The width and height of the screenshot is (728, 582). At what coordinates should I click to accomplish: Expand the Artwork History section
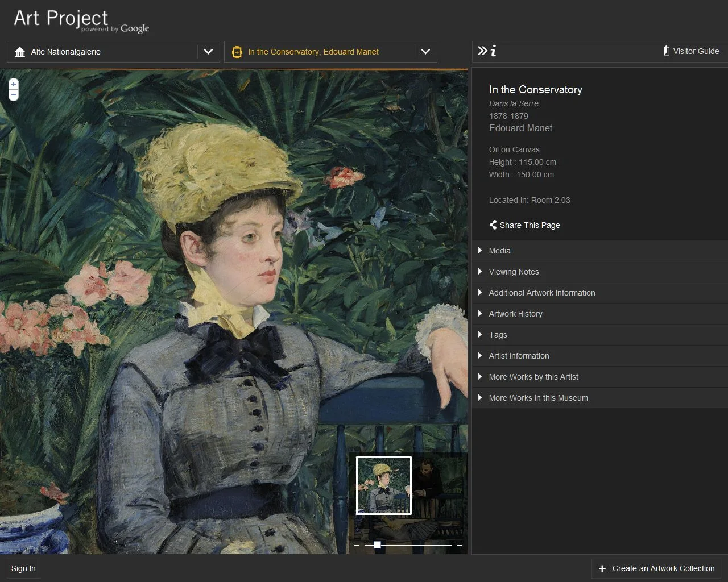[x=515, y=314]
